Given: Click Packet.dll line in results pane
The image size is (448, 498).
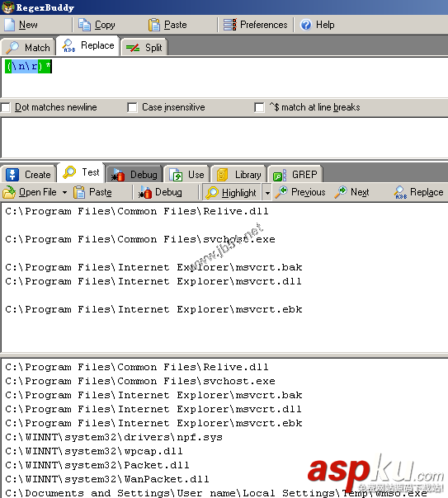Looking at the screenshot, I should tap(97, 465).
